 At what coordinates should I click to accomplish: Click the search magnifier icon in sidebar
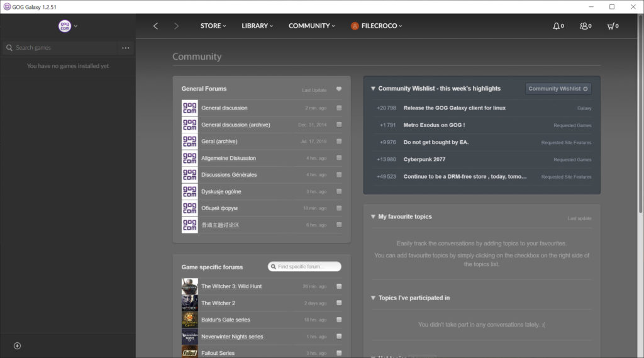[x=9, y=48]
